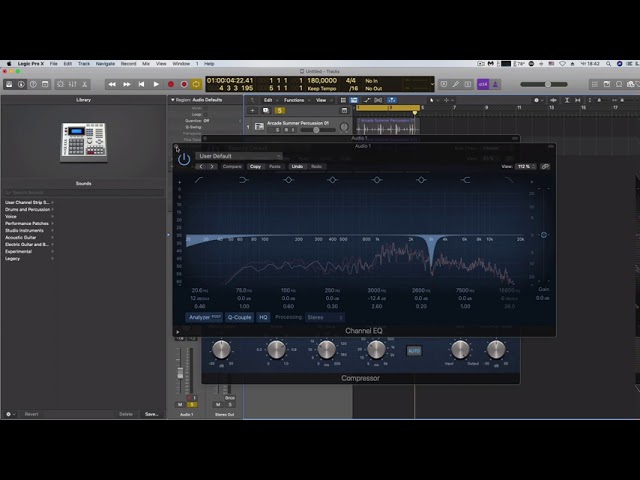Toggle the yellow global Solo S button
The image size is (640, 480).
point(280,111)
